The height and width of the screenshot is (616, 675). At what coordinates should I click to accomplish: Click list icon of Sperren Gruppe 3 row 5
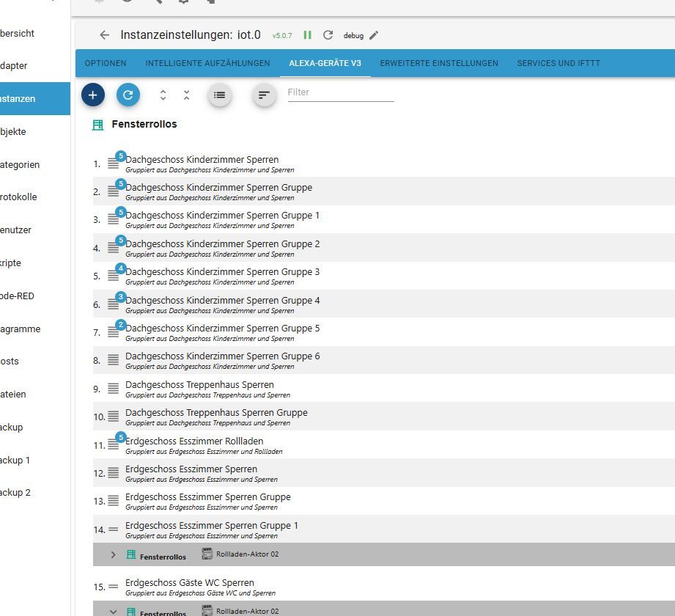coord(113,276)
